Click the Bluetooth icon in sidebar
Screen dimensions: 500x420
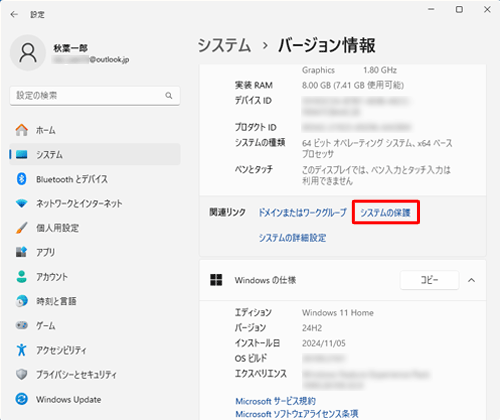[x=22, y=179]
